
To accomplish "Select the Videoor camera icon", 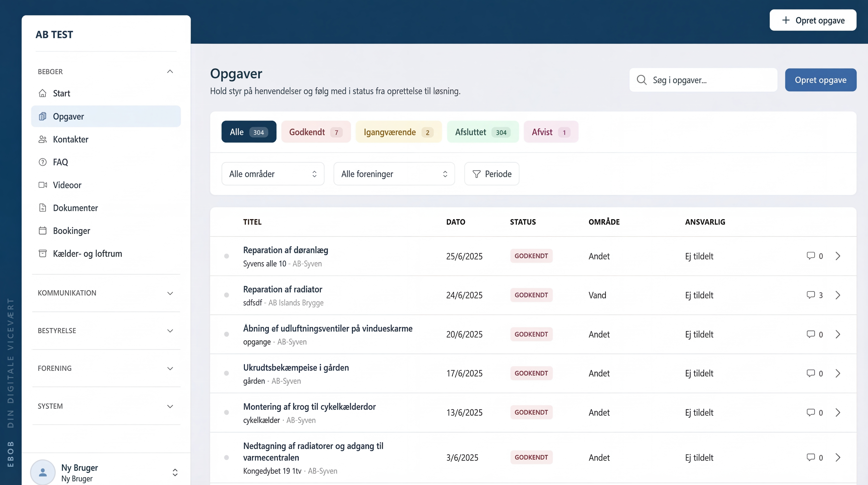I will 43,185.
